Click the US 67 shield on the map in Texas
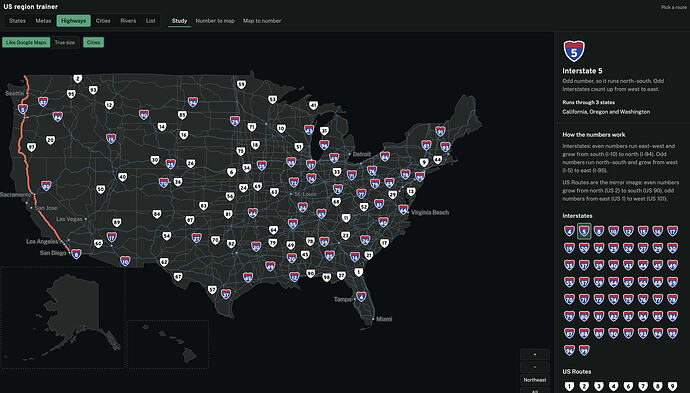This screenshot has width=690, height=393. point(178,277)
